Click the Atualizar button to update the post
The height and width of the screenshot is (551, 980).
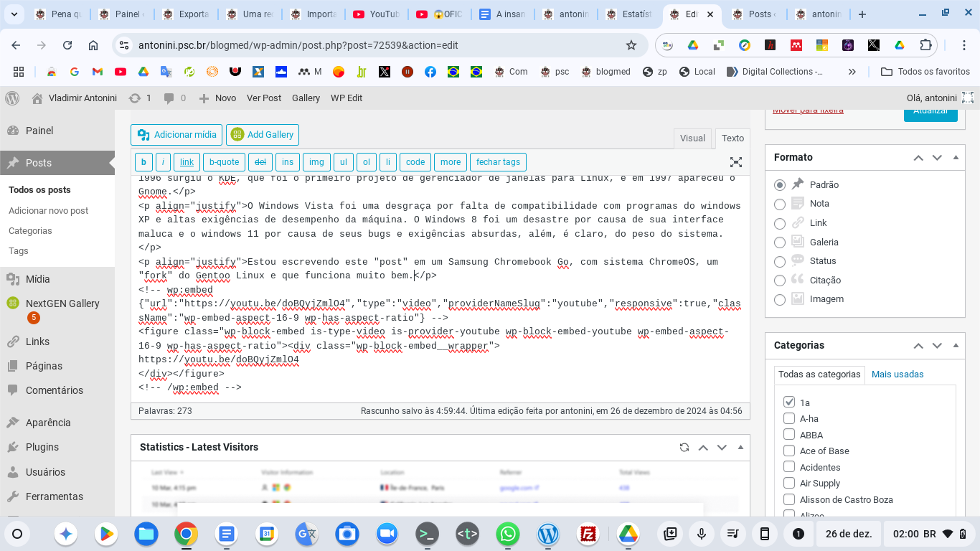point(930,112)
